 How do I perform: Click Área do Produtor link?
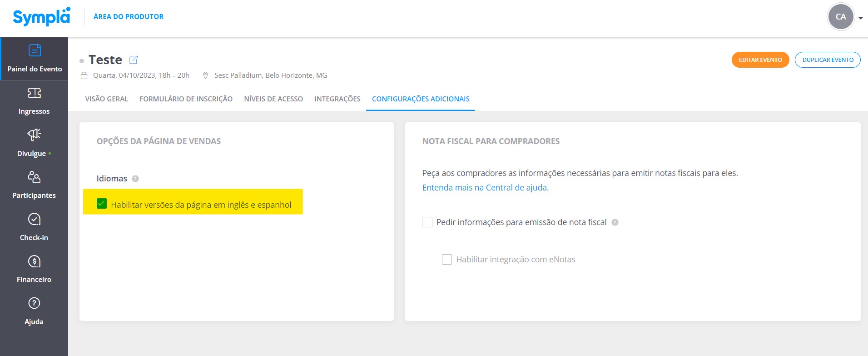[x=129, y=16]
